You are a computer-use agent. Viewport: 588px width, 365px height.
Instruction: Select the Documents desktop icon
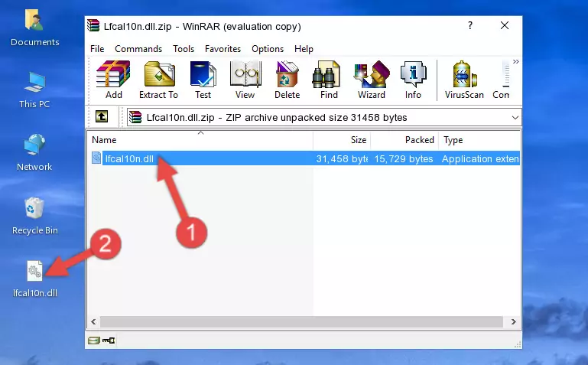pos(35,28)
